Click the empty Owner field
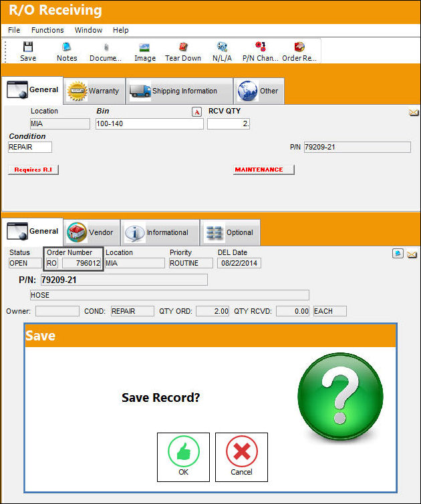The width and height of the screenshot is (421, 504). click(x=57, y=311)
